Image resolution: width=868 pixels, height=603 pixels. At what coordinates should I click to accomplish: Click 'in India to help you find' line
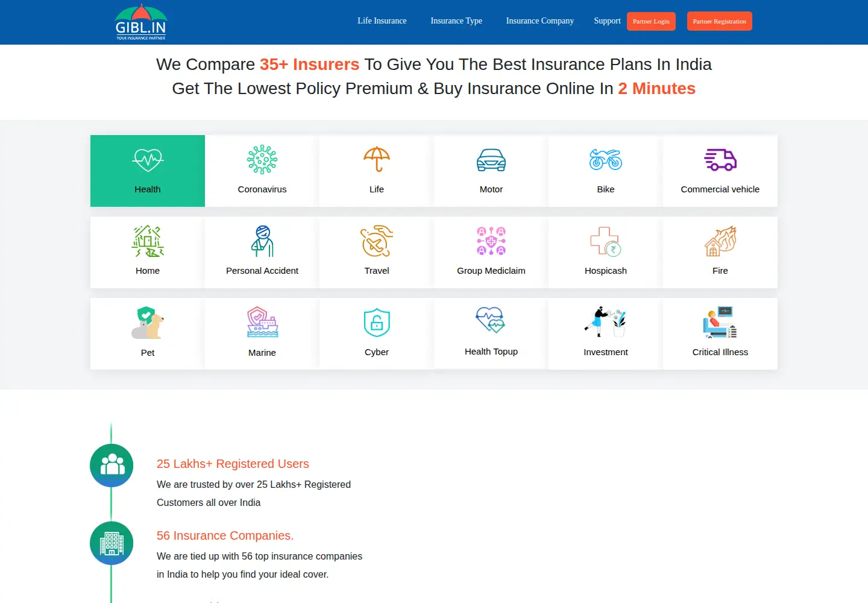[243, 574]
